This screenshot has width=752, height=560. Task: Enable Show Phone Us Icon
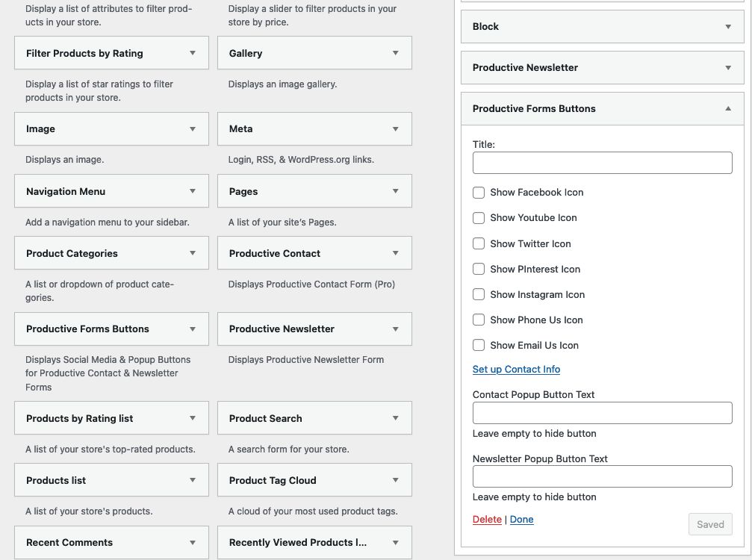(x=479, y=320)
